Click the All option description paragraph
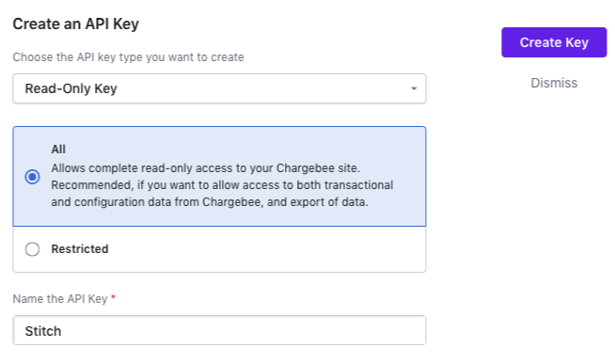The image size is (615, 364). (222, 185)
